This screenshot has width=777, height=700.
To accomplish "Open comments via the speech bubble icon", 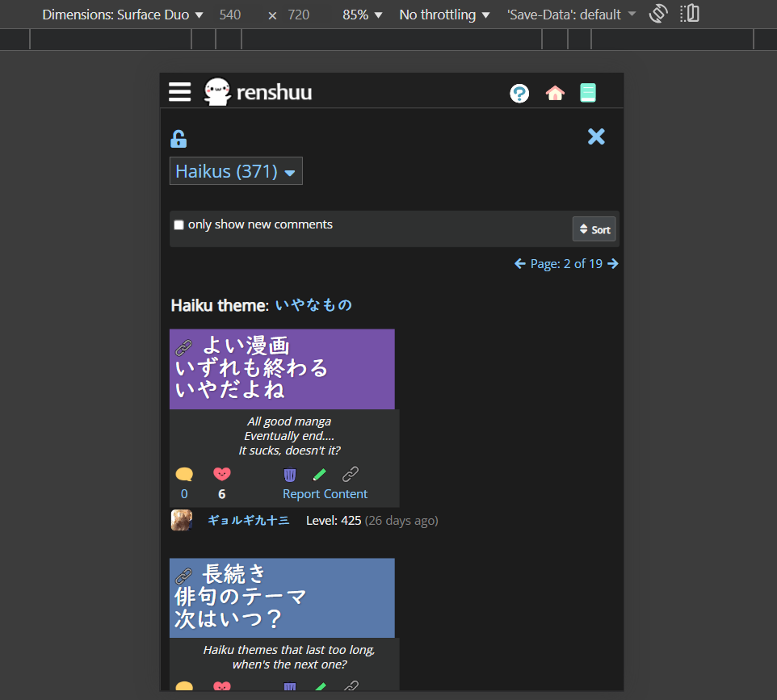I will [x=183, y=474].
